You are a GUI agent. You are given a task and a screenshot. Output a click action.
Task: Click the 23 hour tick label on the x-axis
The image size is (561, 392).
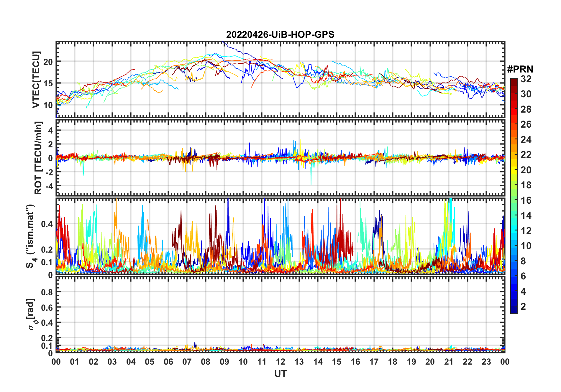tap(486, 362)
